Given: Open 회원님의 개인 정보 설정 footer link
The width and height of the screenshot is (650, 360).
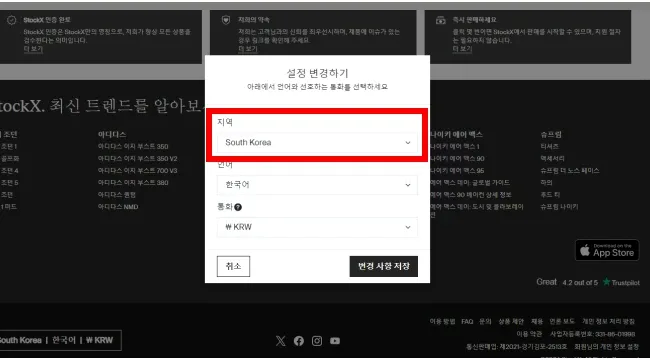Looking at the screenshot, I should tap(606, 346).
